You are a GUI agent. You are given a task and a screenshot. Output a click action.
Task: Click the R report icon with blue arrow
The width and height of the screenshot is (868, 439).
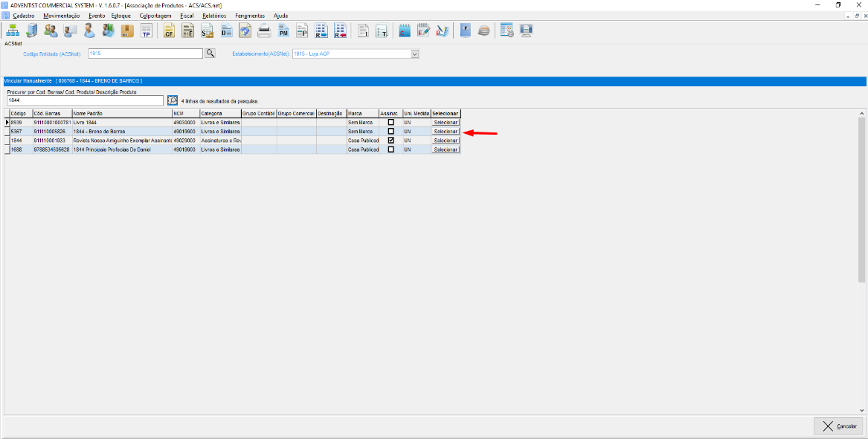(321, 31)
